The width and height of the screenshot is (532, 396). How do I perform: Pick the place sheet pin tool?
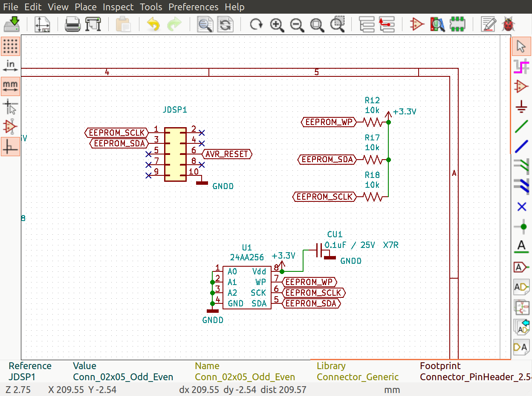point(521,347)
